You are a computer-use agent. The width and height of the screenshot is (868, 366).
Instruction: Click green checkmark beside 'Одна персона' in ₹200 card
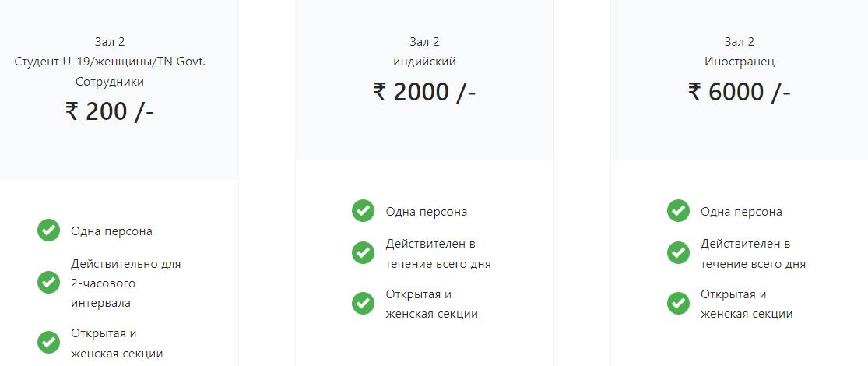[49, 231]
